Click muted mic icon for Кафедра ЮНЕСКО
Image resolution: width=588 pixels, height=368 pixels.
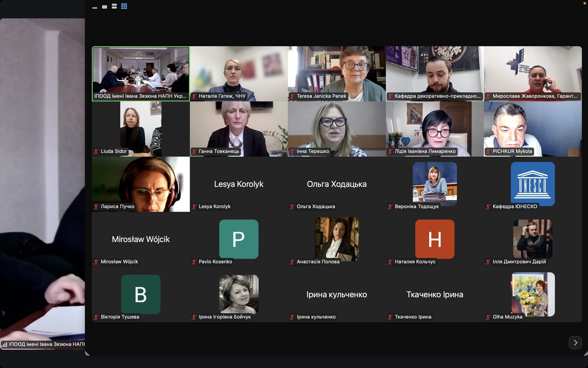click(488, 207)
